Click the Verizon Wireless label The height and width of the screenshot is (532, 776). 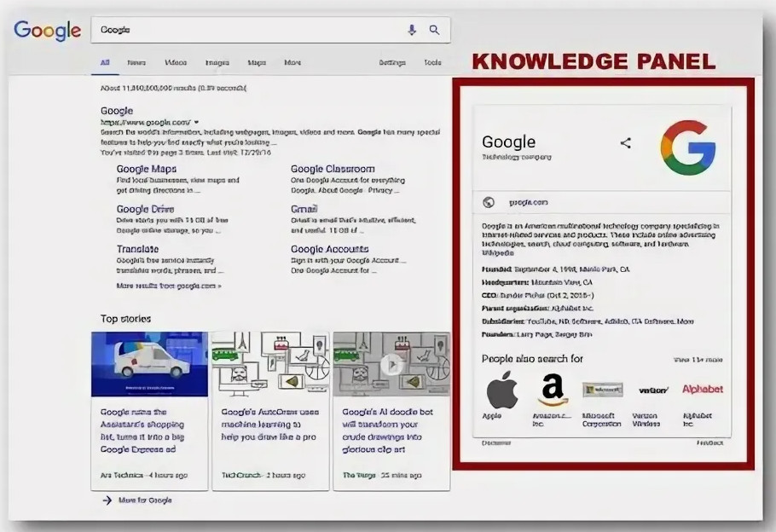tap(646, 420)
